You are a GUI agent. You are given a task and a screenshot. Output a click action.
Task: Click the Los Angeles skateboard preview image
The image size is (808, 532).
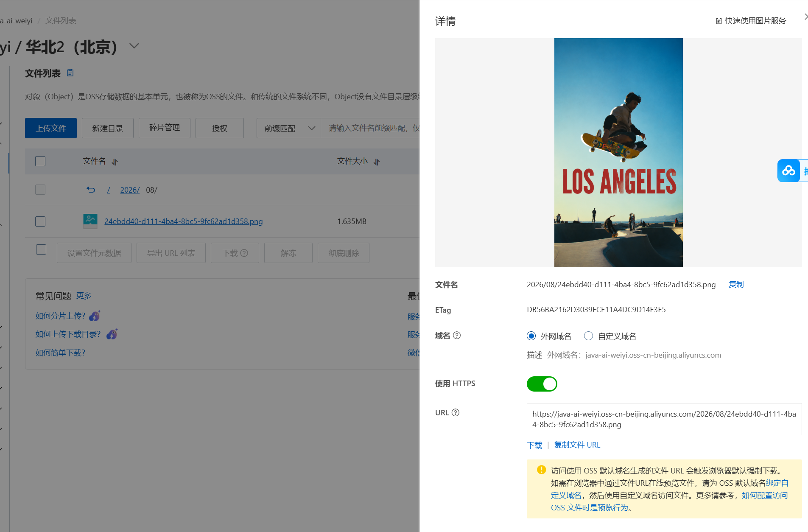[618, 153]
